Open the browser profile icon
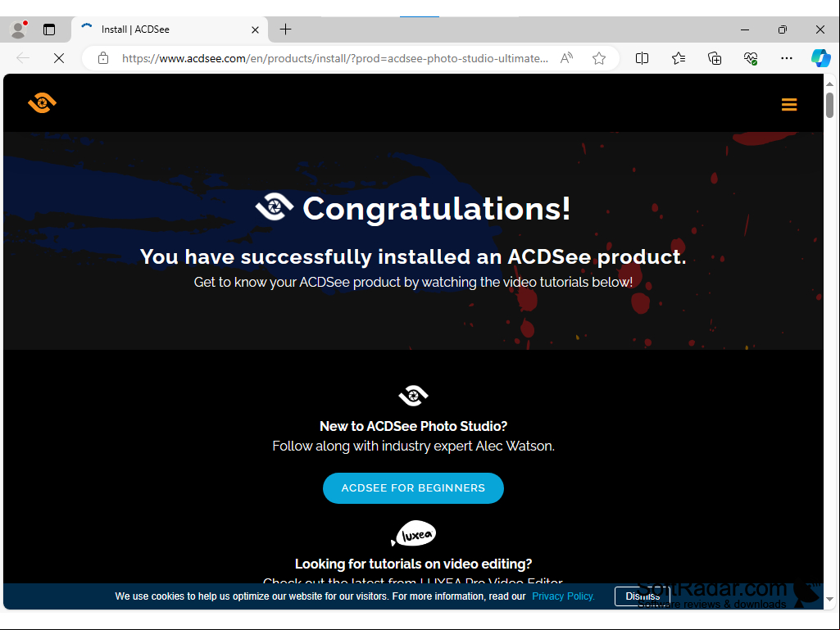This screenshot has height=630, width=840. pos(19,29)
